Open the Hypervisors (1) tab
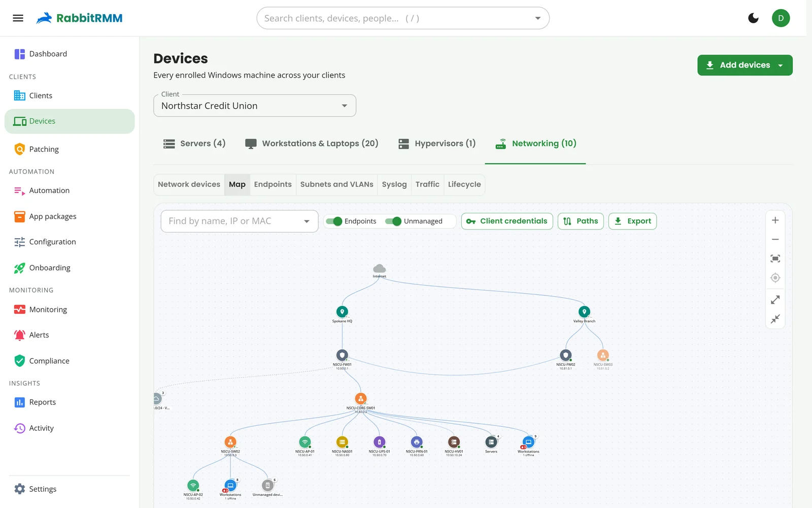 437,144
